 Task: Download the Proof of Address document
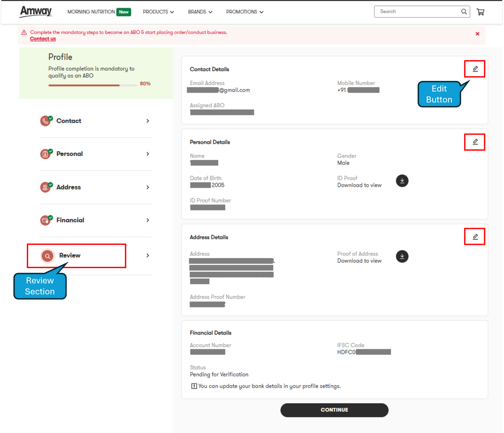click(402, 256)
